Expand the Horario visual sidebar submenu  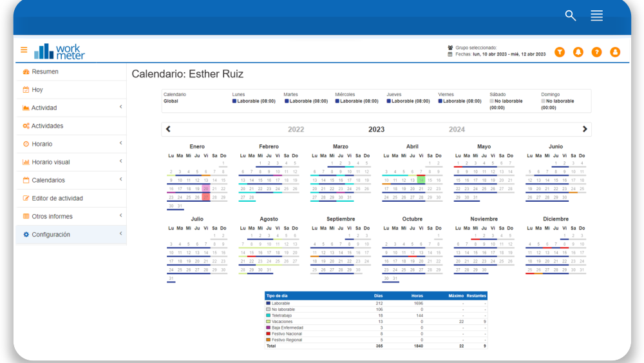(x=120, y=161)
